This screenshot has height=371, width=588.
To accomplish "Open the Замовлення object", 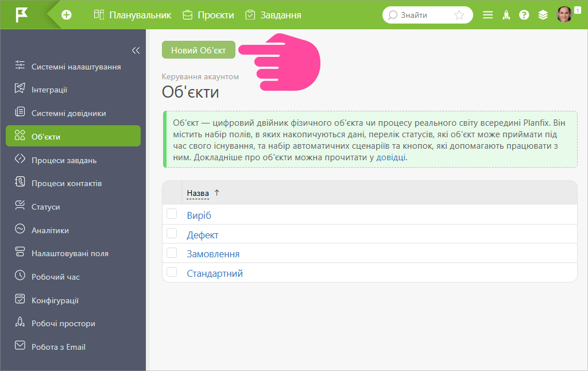I will (213, 254).
